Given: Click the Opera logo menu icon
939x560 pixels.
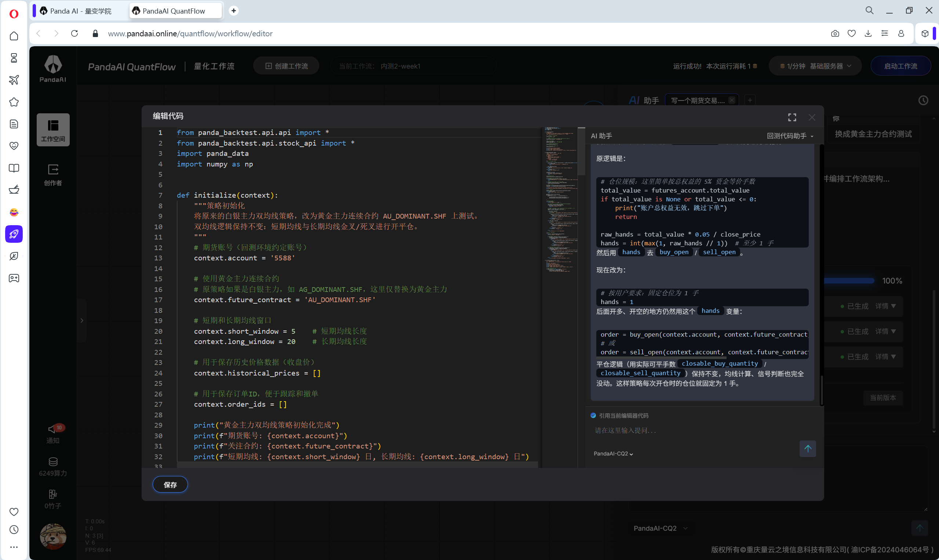Looking at the screenshot, I should point(14,14).
